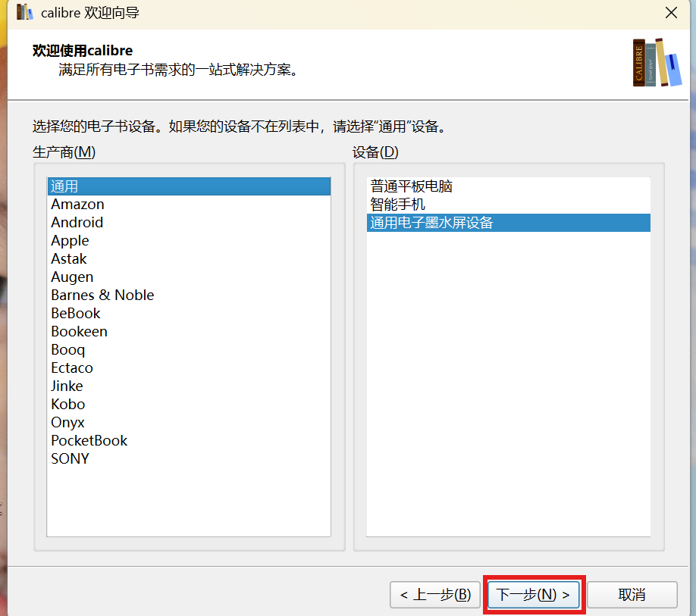Click the calibre bookshelf logo in header

tap(657, 63)
